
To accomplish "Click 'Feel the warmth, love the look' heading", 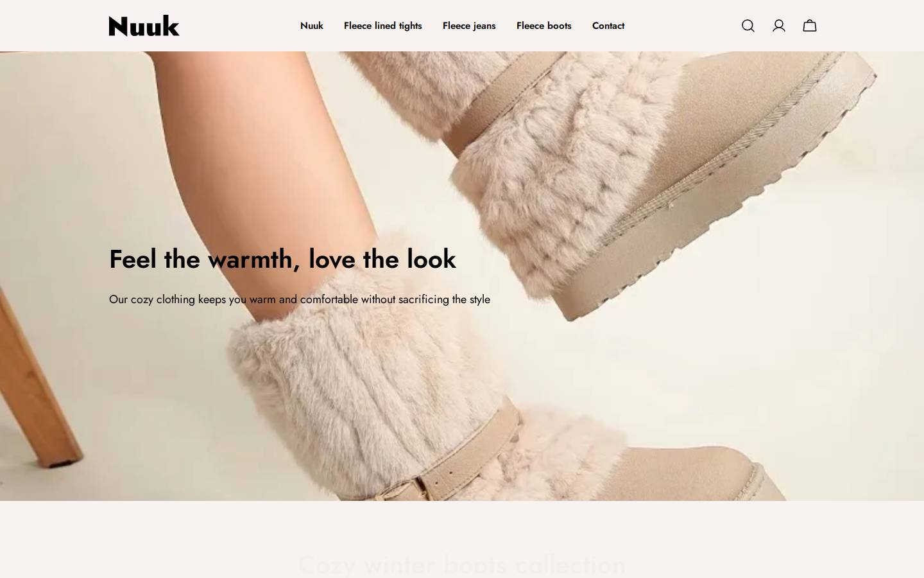I will click(282, 259).
